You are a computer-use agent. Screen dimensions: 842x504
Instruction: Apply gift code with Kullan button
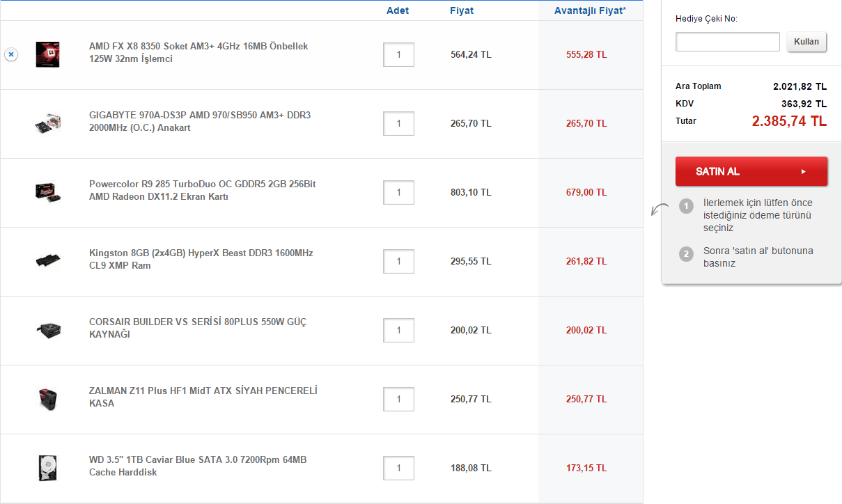coord(806,42)
